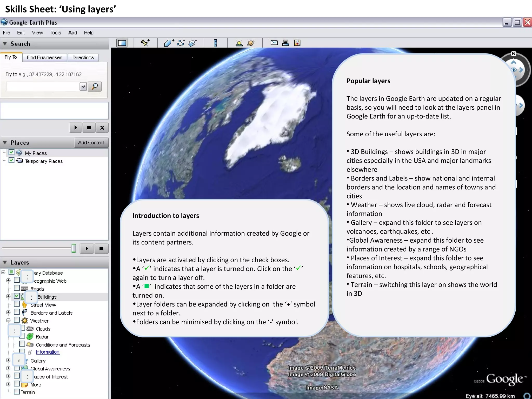Click the Add Placemark pushpin icon
The image size is (532, 399).
145,43
